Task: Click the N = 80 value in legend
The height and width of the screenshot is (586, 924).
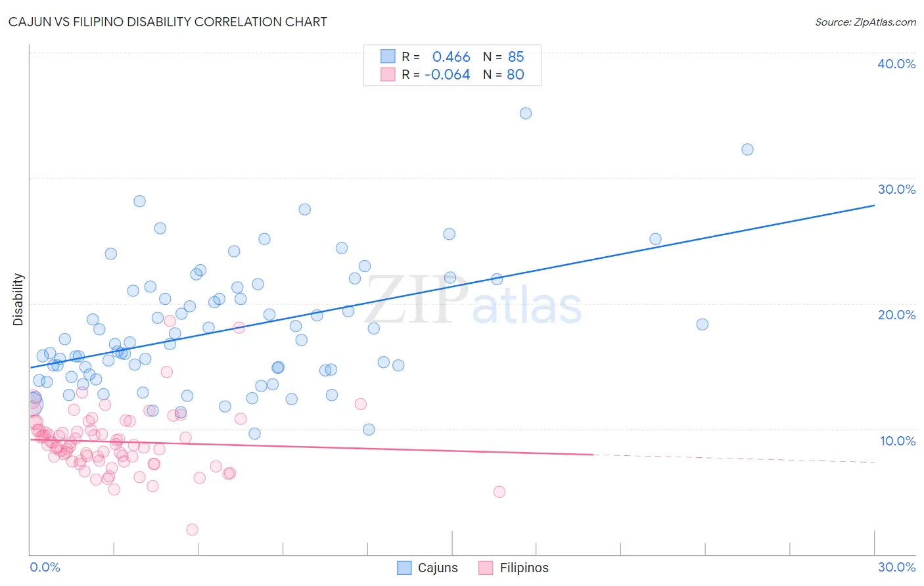Action: [503, 74]
